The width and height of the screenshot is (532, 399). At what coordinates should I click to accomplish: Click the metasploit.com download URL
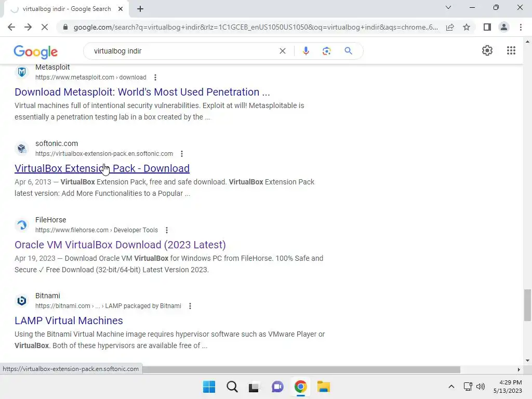(90, 77)
